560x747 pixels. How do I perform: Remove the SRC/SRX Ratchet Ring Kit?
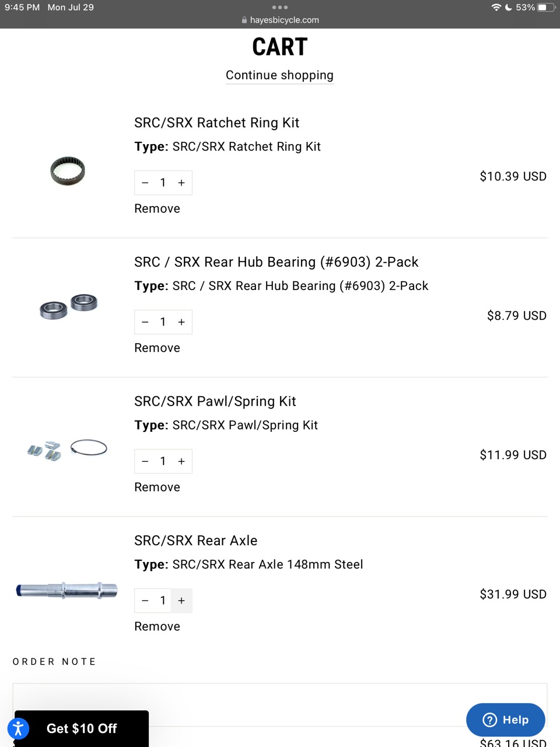157,208
